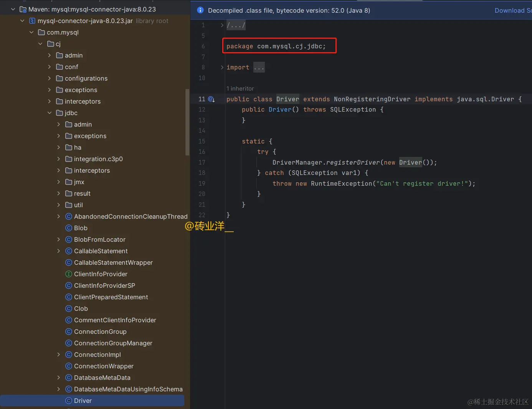Expand DatabaseMetaData class node

click(x=58, y=378)
